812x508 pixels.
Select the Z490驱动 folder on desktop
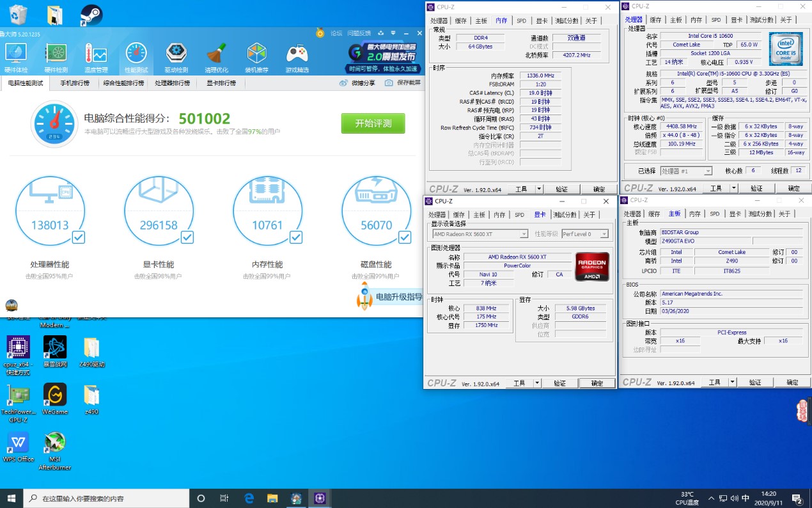click(91, 351)
